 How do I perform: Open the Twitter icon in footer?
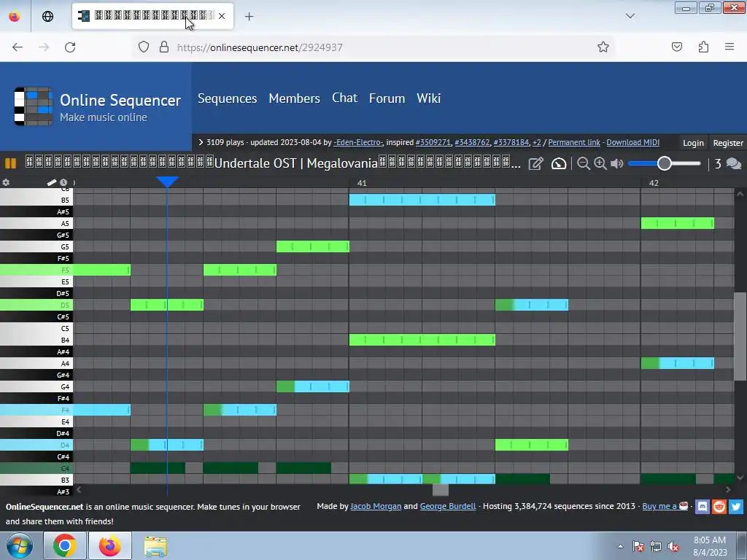coord(735,506)
